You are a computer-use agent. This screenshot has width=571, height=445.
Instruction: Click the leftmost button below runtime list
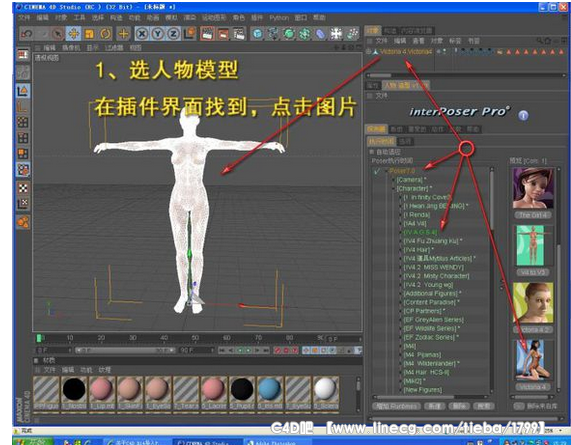click(397, 406)
